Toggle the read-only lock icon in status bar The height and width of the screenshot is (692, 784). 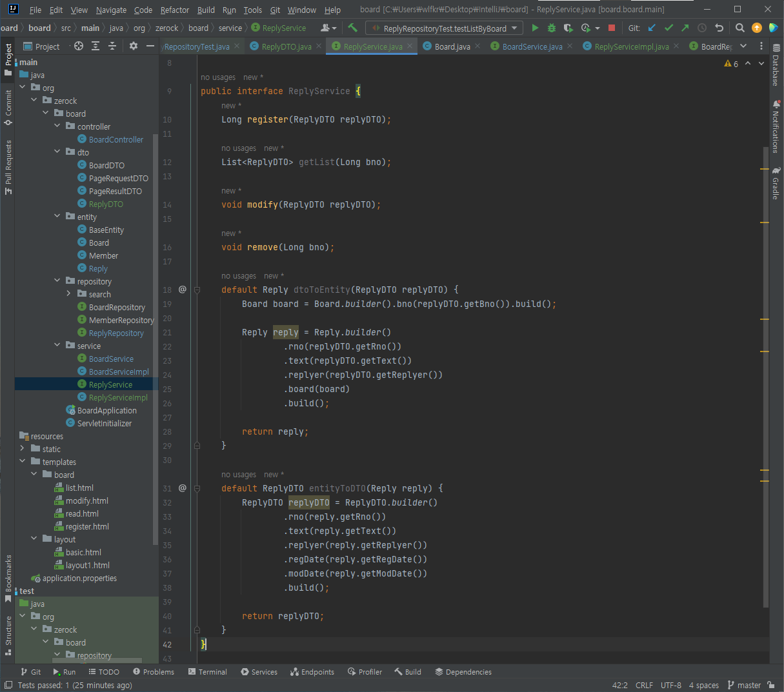click(x=771, y=685)
